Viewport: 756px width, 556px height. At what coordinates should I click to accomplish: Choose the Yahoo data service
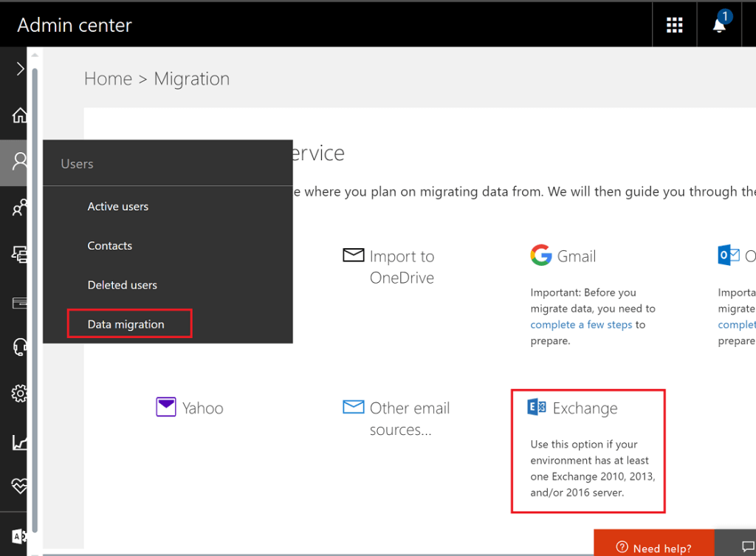(202, 408)
